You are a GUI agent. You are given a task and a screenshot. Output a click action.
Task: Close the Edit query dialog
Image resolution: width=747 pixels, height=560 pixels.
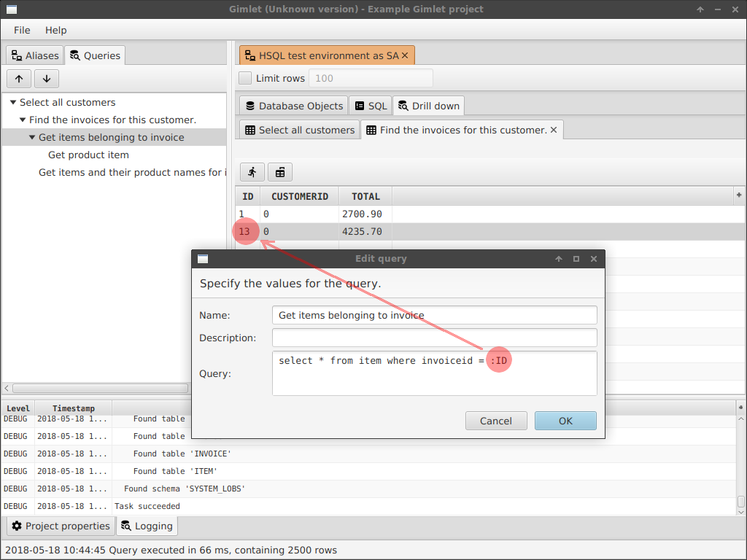594,259
